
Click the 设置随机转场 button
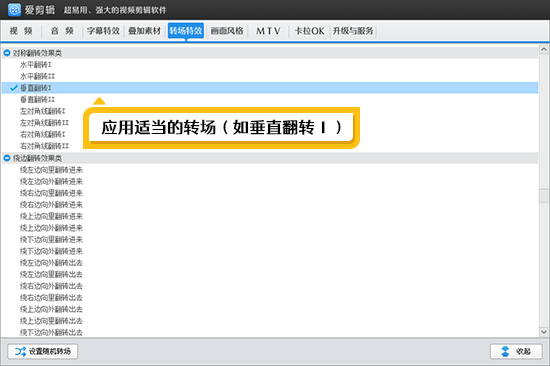(43, 351)
